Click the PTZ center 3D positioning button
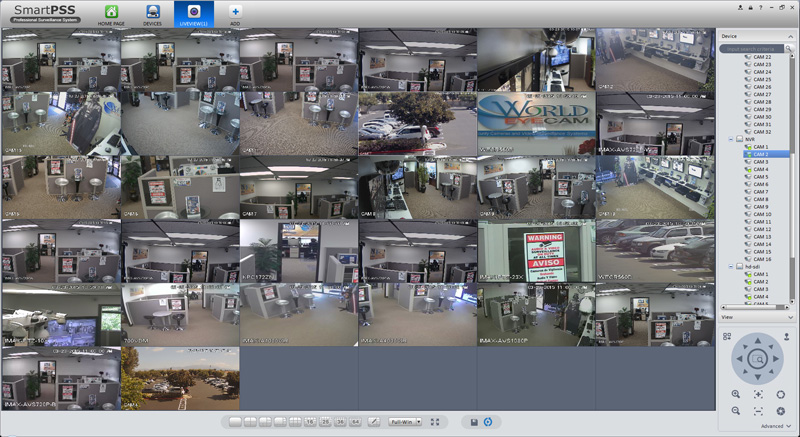Viewport: 800px width, 437px height. [758, 359]
